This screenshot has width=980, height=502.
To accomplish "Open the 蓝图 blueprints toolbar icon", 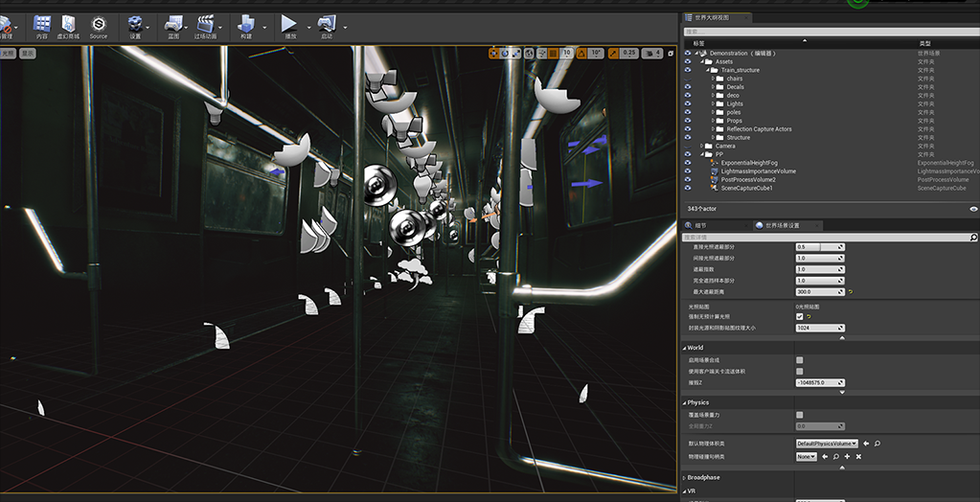I will click(x=173, y=24).
